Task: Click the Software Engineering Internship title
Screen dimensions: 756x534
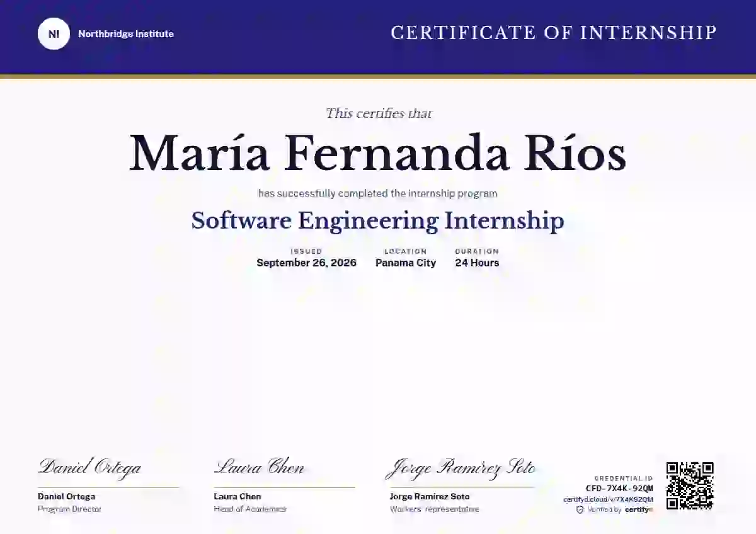Action: pyautogui.click(x=378, y=221)
